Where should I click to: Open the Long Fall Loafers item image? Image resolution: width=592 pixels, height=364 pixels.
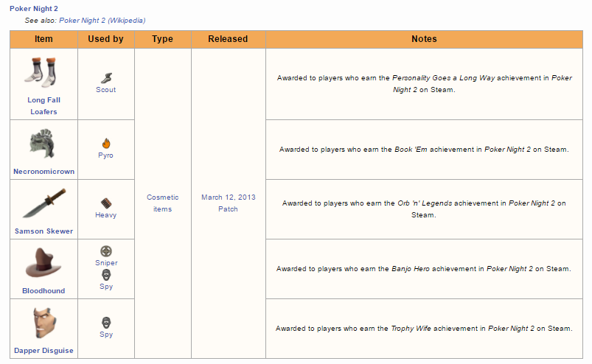click(x=41, y=72)
